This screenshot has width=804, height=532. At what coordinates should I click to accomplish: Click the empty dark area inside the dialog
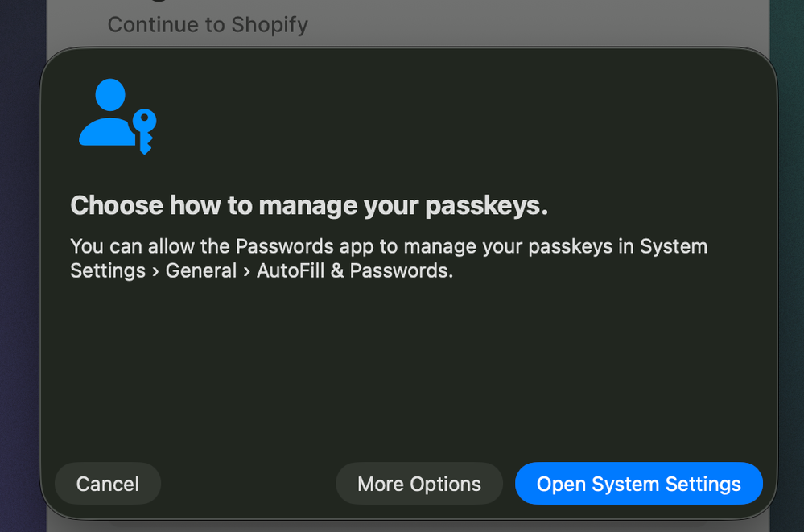[x=402, y=370]
